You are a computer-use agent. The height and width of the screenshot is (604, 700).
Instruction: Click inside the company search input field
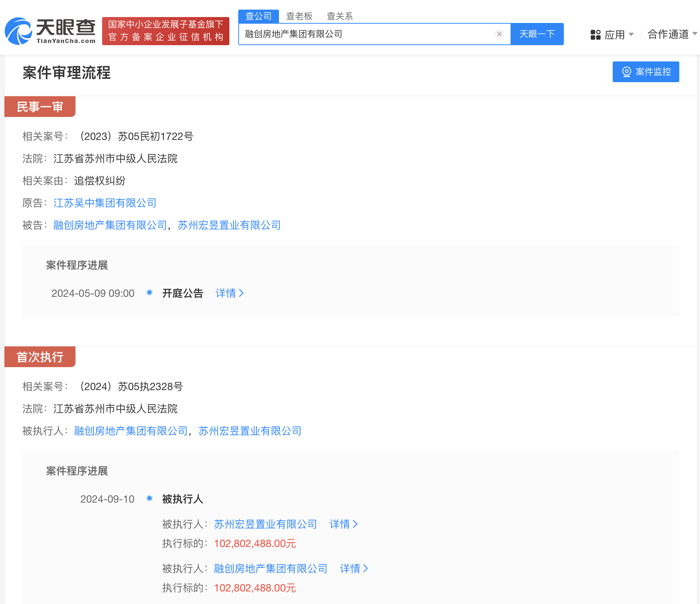click(370, 34)
